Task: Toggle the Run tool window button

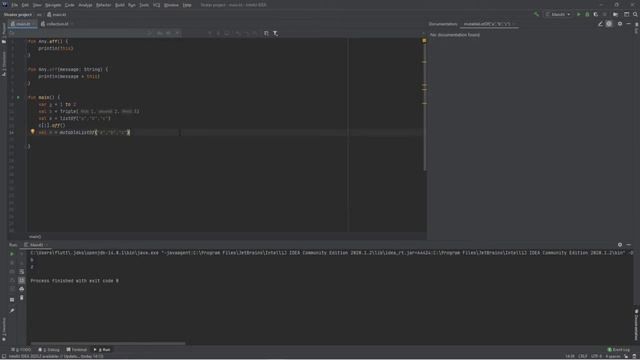Action: click(102, 350)
